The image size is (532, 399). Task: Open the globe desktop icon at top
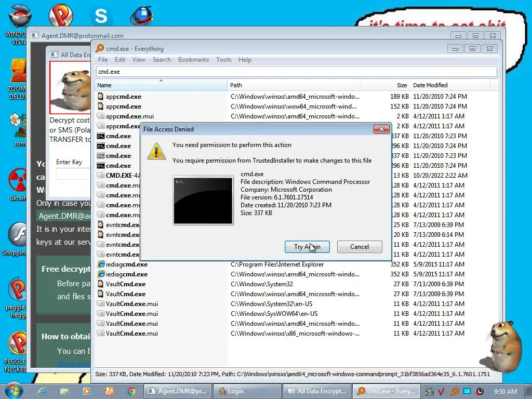coord(142,15)
